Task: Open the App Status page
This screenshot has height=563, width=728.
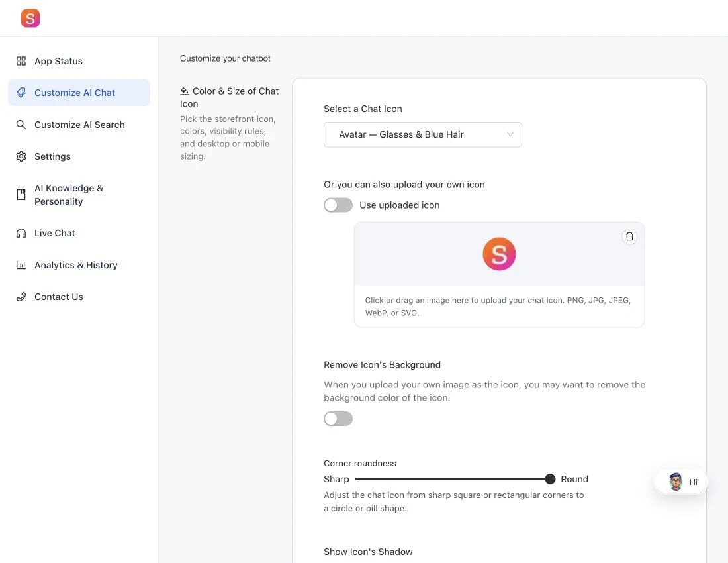Action: pyautogui.click(x=79, y=61)
